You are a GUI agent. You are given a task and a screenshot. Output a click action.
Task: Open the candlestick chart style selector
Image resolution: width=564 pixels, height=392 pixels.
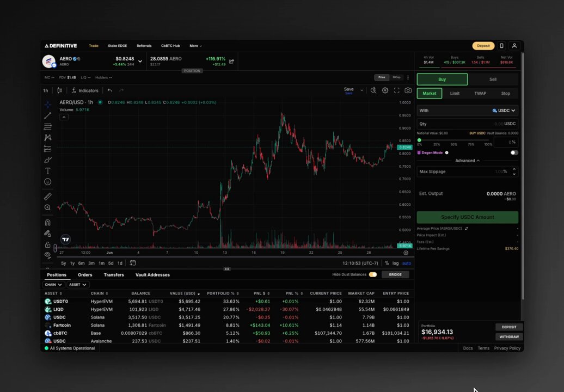pos(59,90)
